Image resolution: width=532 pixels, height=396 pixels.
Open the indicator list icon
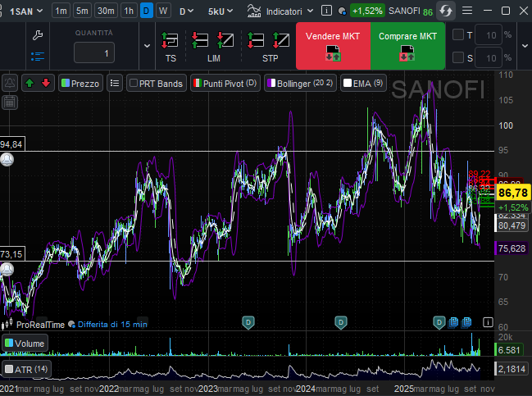[x=115, y=83]
